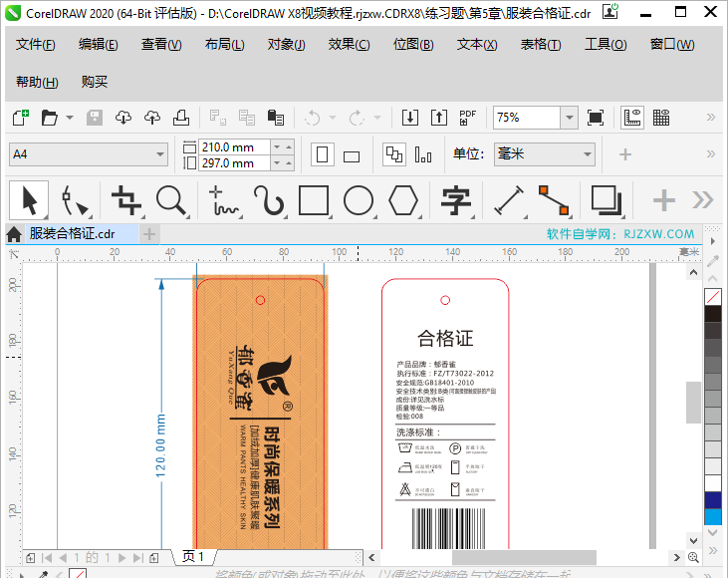
Task: Select the Artistic Media tool
Action: [269, 200]
